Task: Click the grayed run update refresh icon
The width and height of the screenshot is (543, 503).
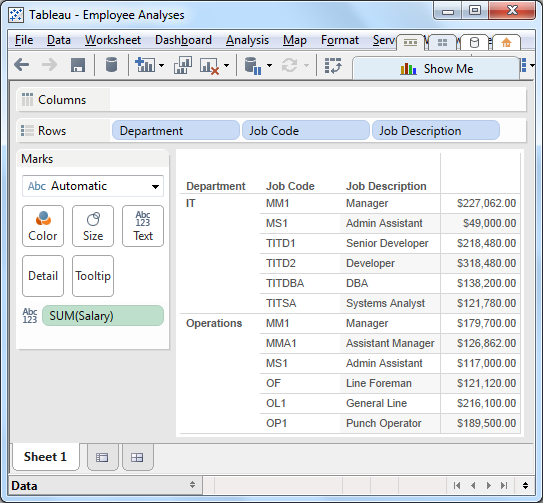Action: (x=290, y=65)
